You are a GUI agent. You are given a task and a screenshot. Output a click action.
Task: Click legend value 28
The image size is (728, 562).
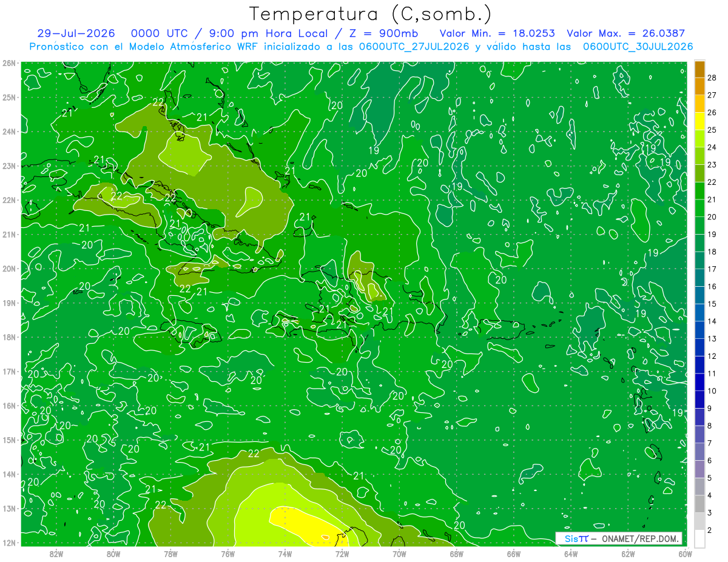coord(712,78)
